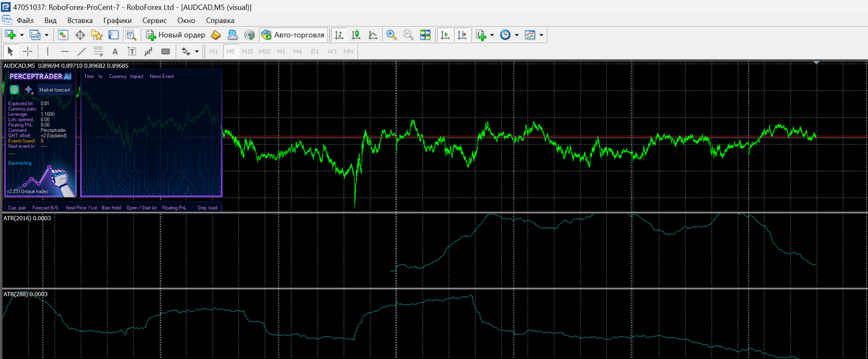Expand the Profiles dropdown arrow
Viewport: 868px width, 359px height.
click(46, 34)
